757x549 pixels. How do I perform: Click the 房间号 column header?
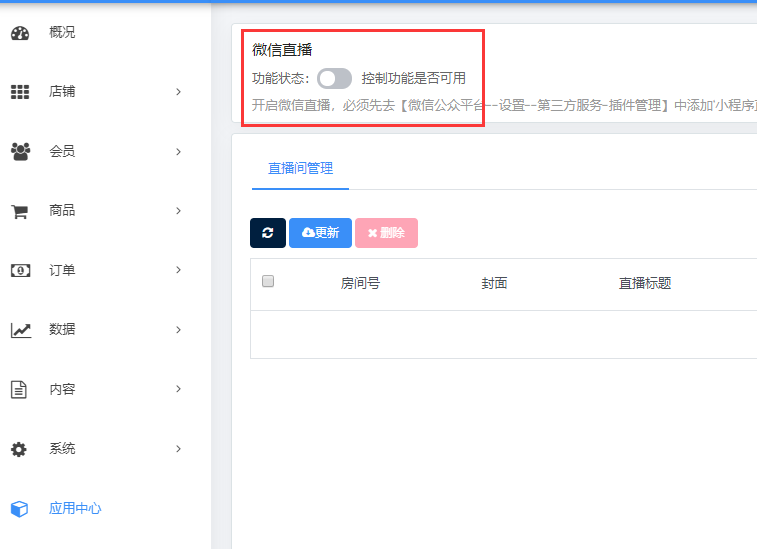tap(360, 283)
